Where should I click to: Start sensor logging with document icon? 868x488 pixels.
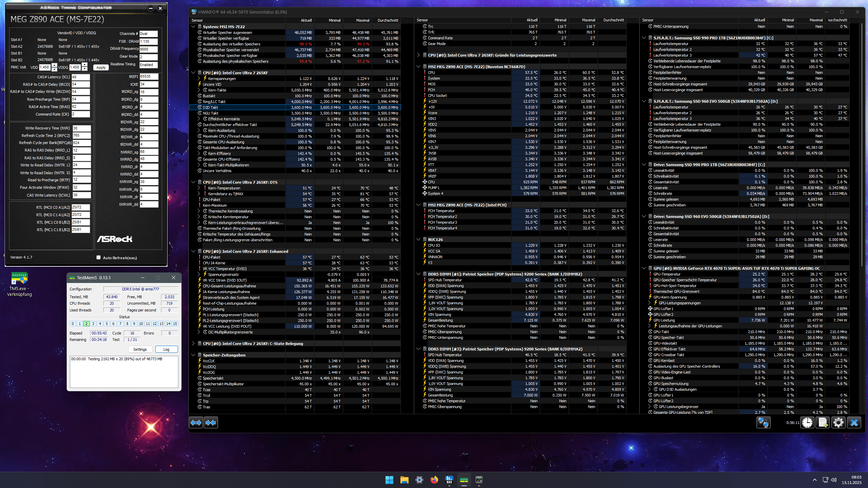point(823,423)
